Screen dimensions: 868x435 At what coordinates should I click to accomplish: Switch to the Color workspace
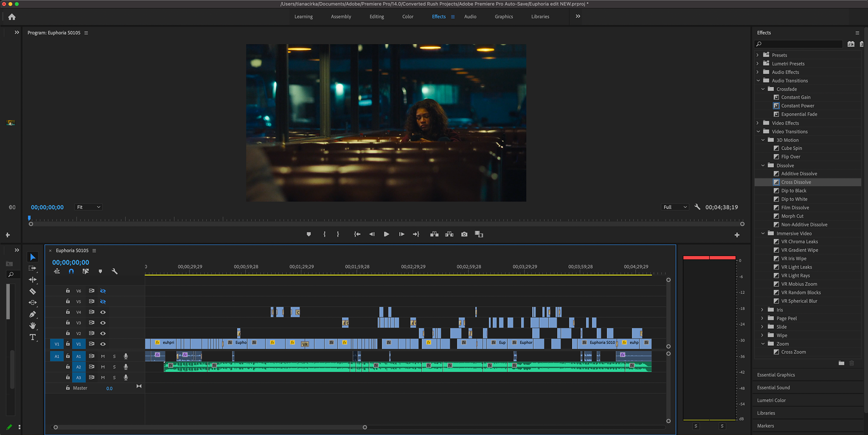[x=408, y=17]
